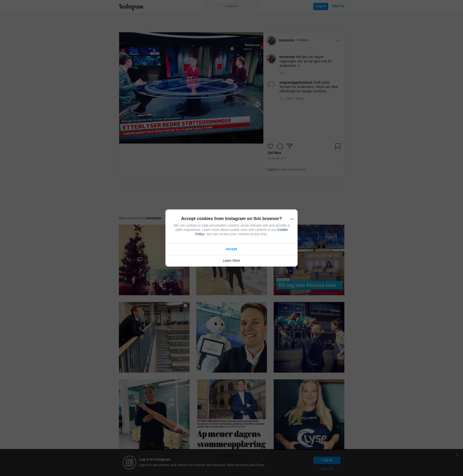This screenshot has width=463, height=476.
Task: Open cookie dialog three-dot options
Action: click(x=292, y=219)
